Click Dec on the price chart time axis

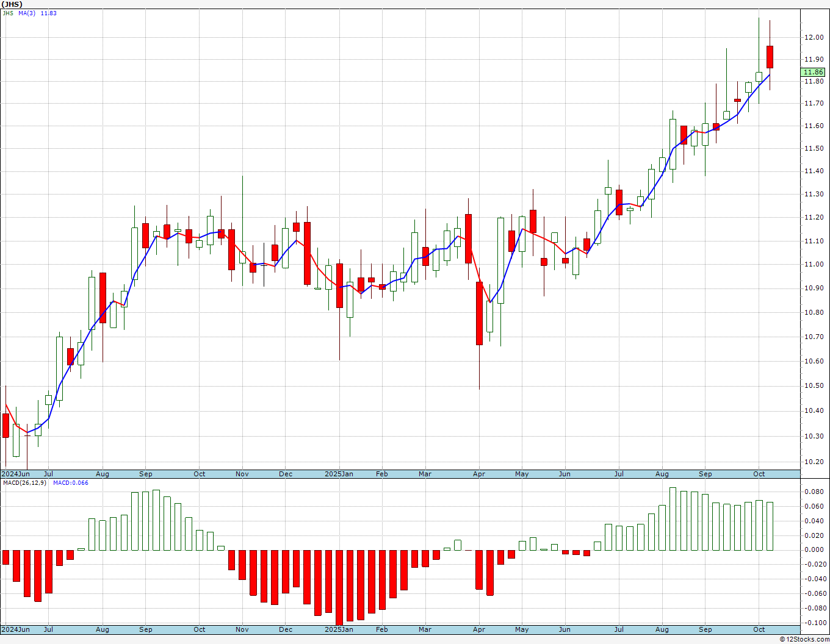(286, 474)
